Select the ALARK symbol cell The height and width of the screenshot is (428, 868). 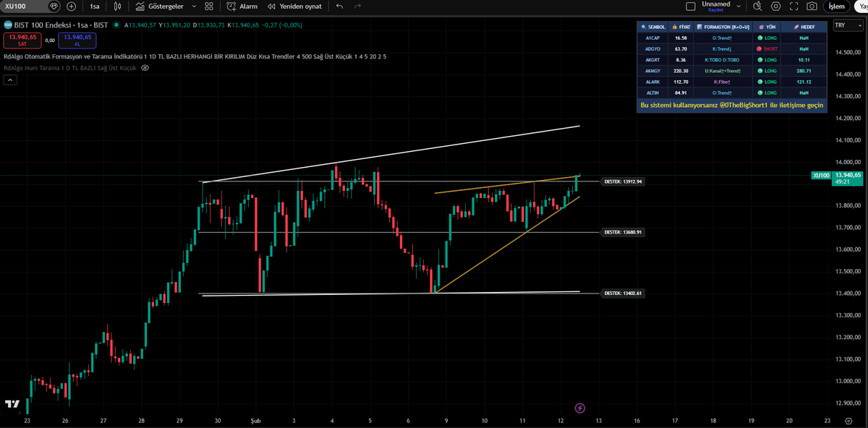click(x=653, y=82)
